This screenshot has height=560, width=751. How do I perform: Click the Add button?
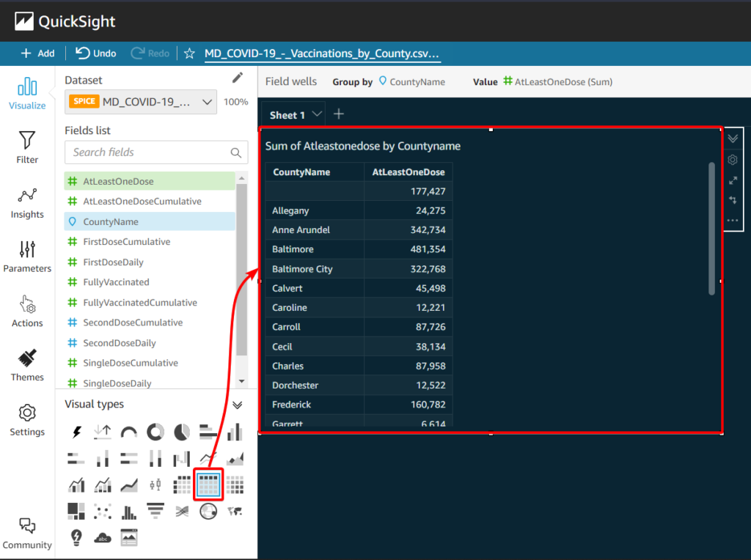[37, 53]
